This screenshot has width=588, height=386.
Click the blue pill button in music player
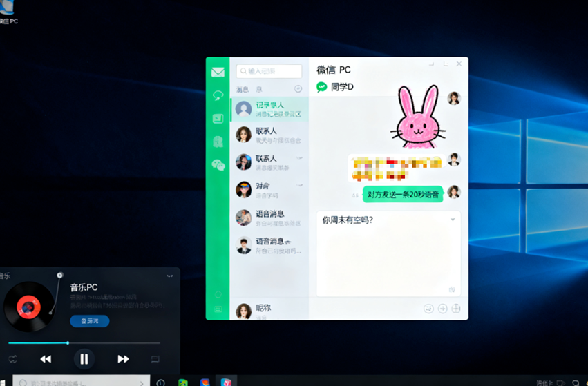90,321
